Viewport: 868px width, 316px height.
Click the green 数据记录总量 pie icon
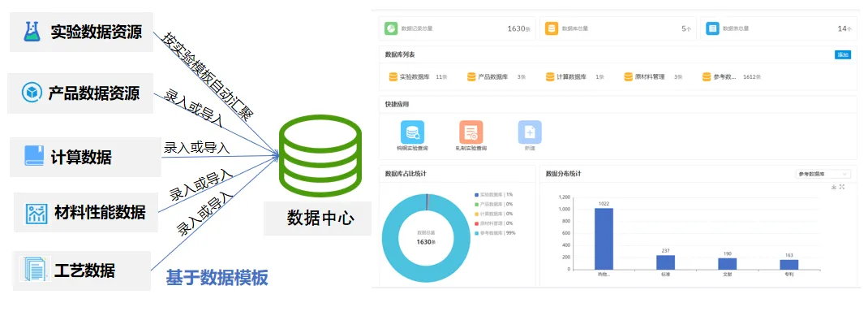392,28
